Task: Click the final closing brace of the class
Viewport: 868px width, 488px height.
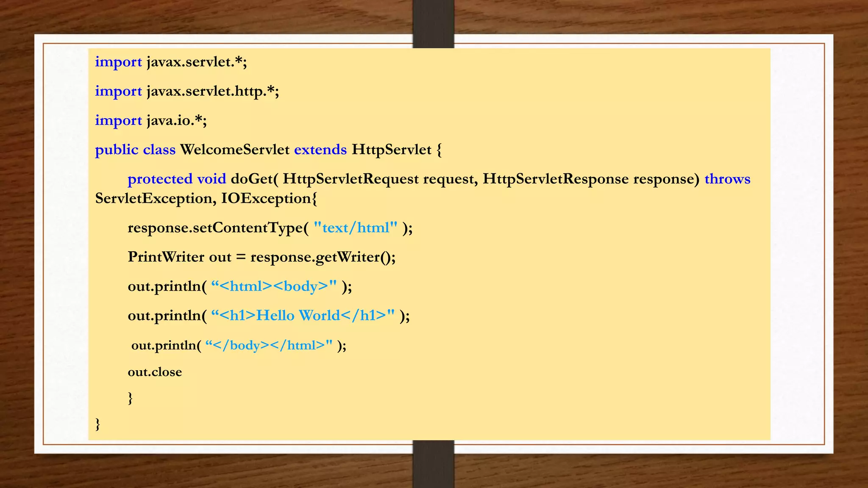Action: tap(97, 424)
